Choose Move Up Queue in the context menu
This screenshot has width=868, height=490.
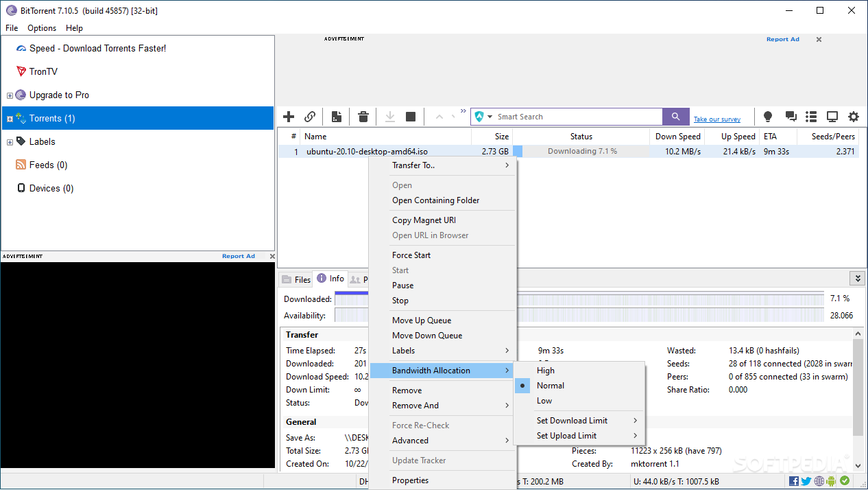click(442, 320)
